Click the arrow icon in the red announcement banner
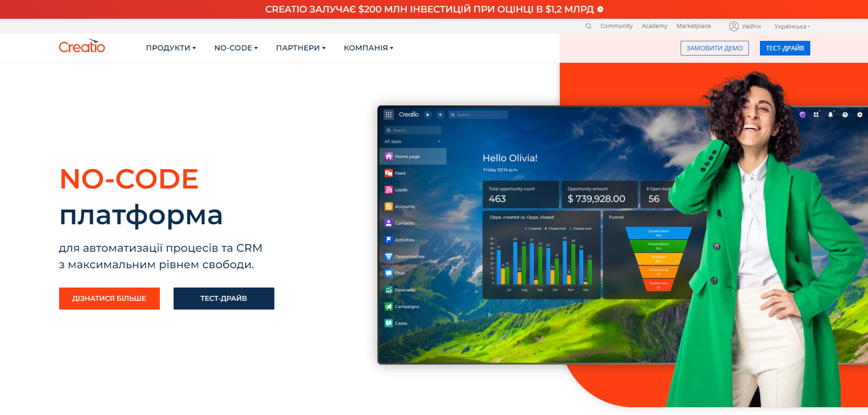Viewport: 868px width, 415px height. coord(600,9)
